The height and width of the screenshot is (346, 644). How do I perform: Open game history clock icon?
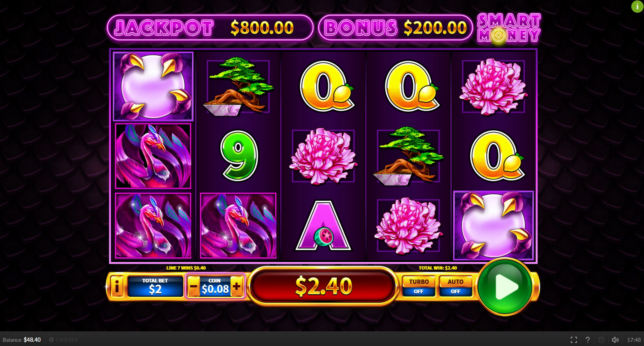[601, 340]
